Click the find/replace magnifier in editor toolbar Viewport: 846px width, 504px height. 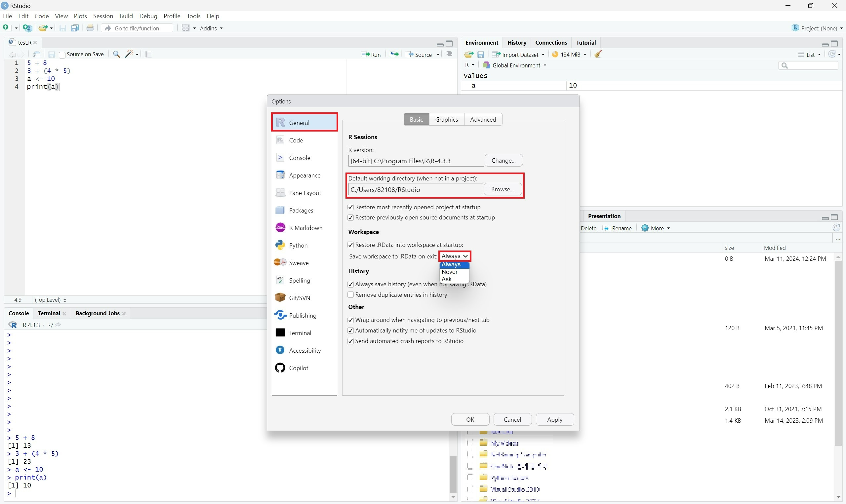pyautogui.click(x=116, y=54)
